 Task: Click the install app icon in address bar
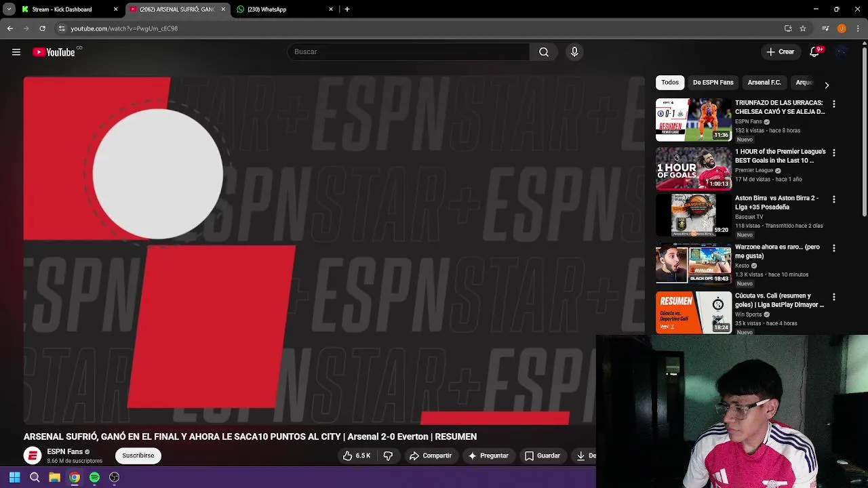pyautogui.click(x=788, y=28)
